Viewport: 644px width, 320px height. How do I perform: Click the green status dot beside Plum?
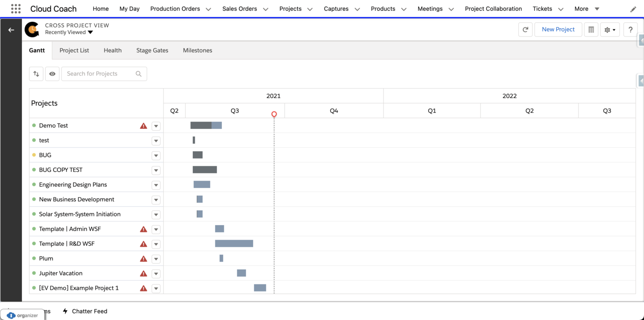click(34, 258)
